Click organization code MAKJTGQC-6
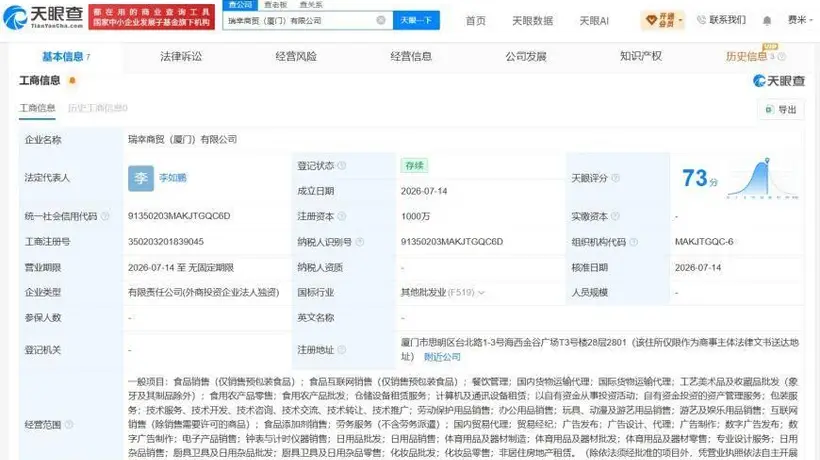Viewport: 820px width, 460px height. click(704, 242)
